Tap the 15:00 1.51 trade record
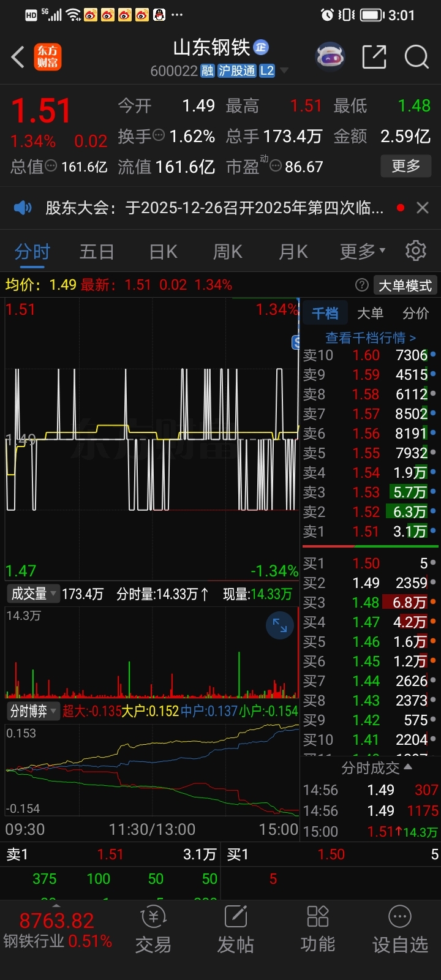 370,832
